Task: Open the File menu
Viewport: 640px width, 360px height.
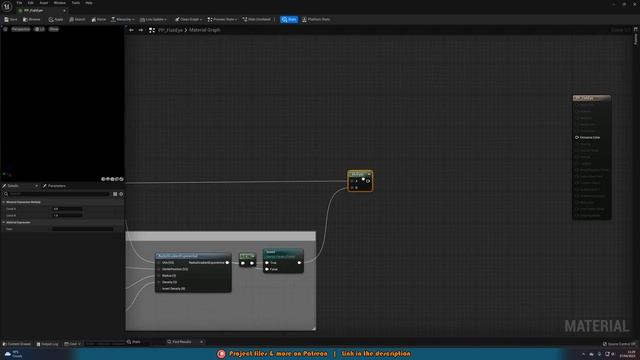Action: point(19,3)
